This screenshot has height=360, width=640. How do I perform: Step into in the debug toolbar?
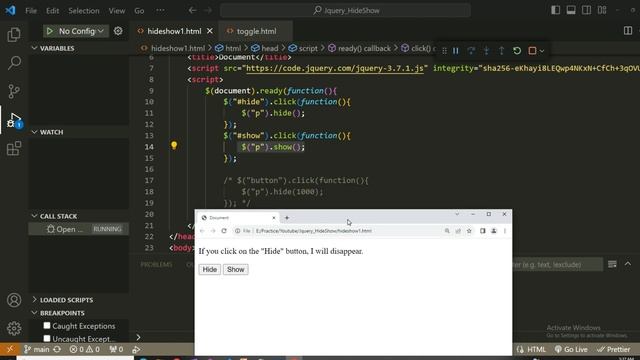click(486, 51)
